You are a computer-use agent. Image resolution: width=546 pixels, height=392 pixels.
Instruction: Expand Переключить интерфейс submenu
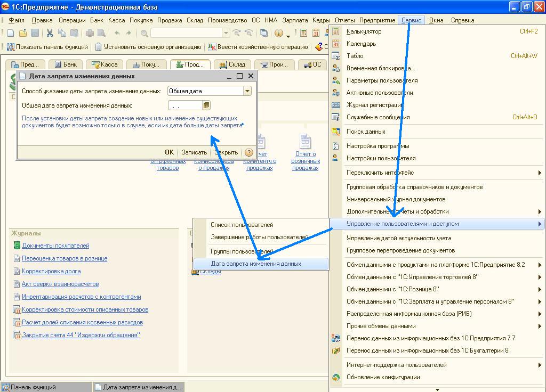click(437, 173)
